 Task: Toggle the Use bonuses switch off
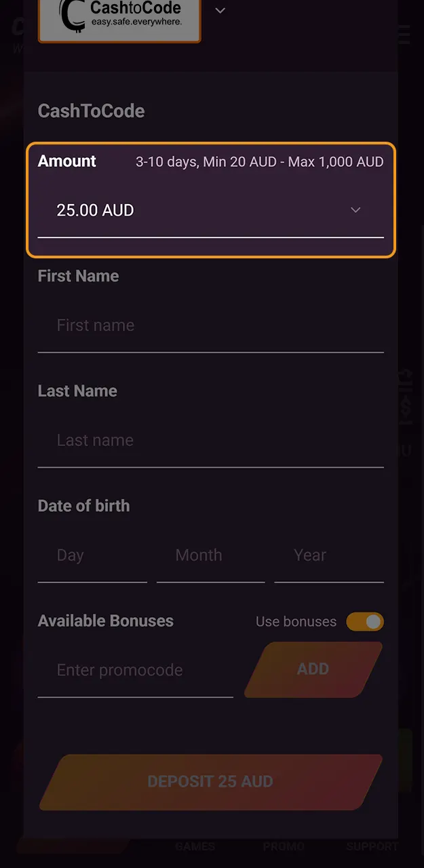click(x=365, y=622)
